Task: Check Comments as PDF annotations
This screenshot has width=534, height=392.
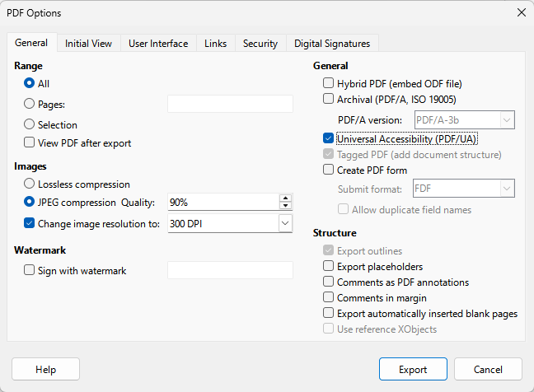Action: [328, 282]
